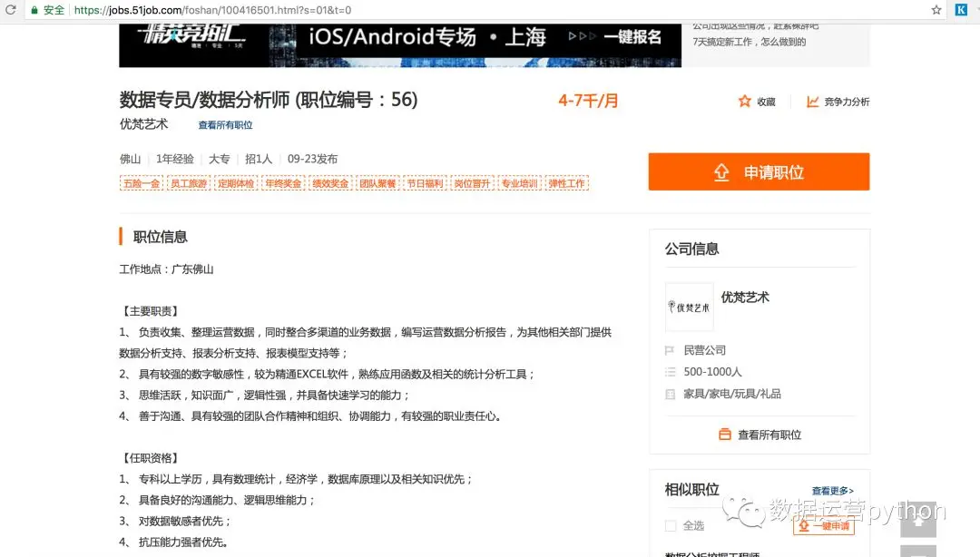980x557 pixels.
Task: Click the iOS/Android专场 上海 banner ad
Action: [400, 45]
